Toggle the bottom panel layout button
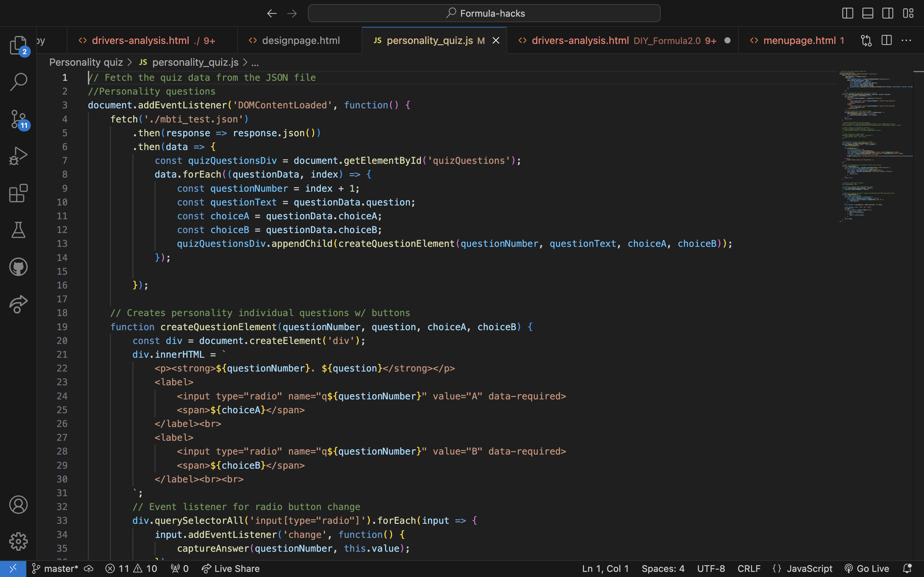Image resolution: width=924 pixels, height=577 pixels. tap(868, 13)
